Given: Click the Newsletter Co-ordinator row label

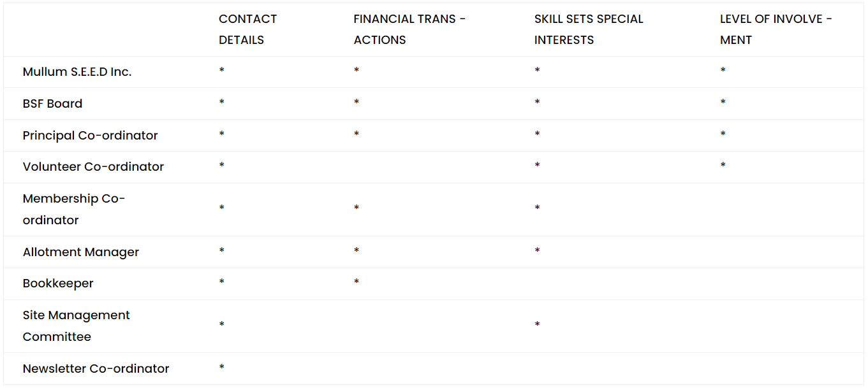Looking at the screenshot, I should point(96,369).
